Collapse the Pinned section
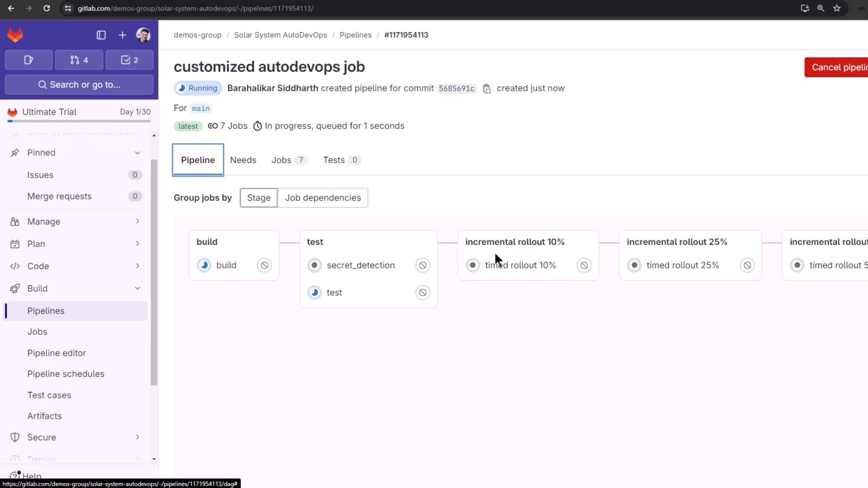The height and width of the screenshot is (488, 868). pos(137,153)
